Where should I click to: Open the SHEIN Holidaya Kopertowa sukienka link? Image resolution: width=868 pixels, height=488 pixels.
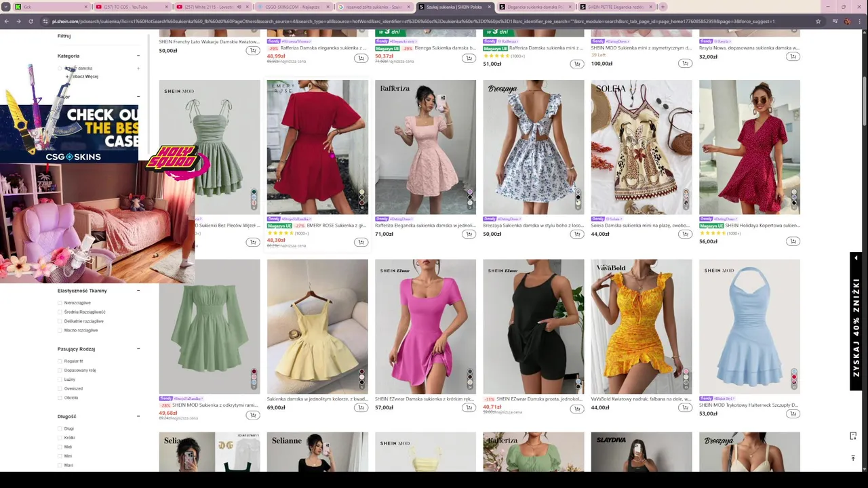point(762,226)
